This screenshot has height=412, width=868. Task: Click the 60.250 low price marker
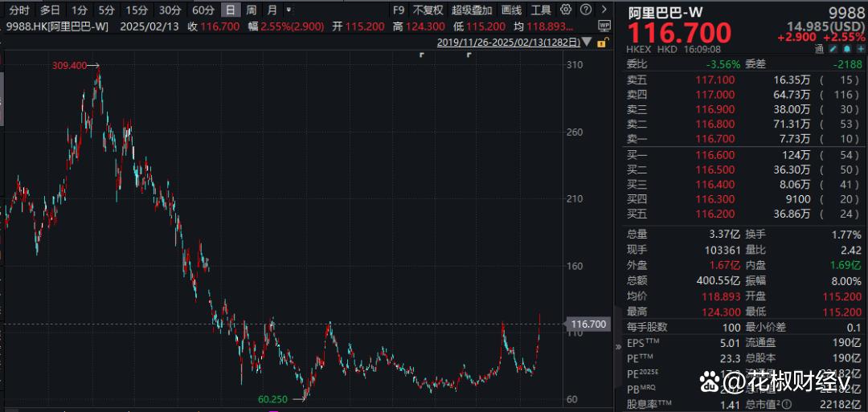click(x=272, y=399)
